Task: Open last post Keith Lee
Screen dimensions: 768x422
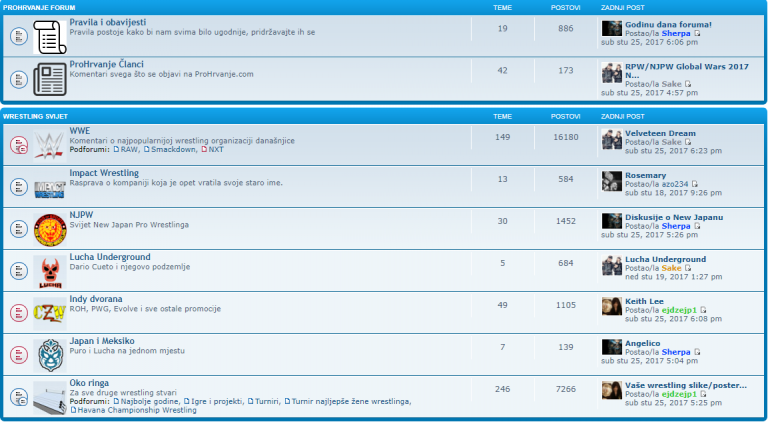Action: [x=644, y=302]
